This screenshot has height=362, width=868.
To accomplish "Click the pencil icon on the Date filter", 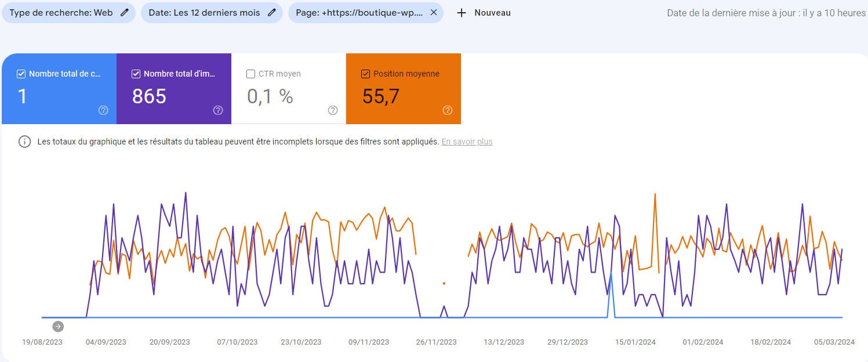I will pyautogui.click(x=271, y=13).
